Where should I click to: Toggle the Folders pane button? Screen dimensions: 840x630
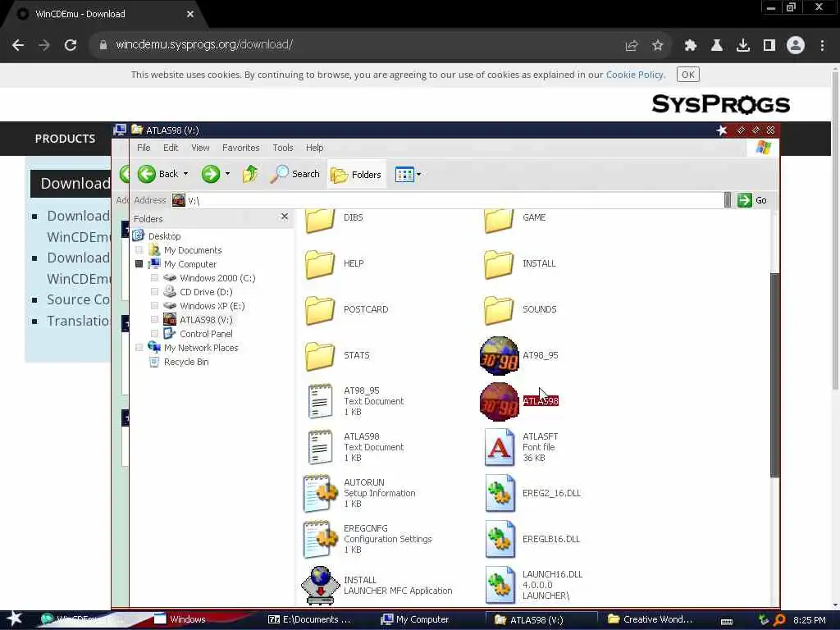click(x=356, y=175)
